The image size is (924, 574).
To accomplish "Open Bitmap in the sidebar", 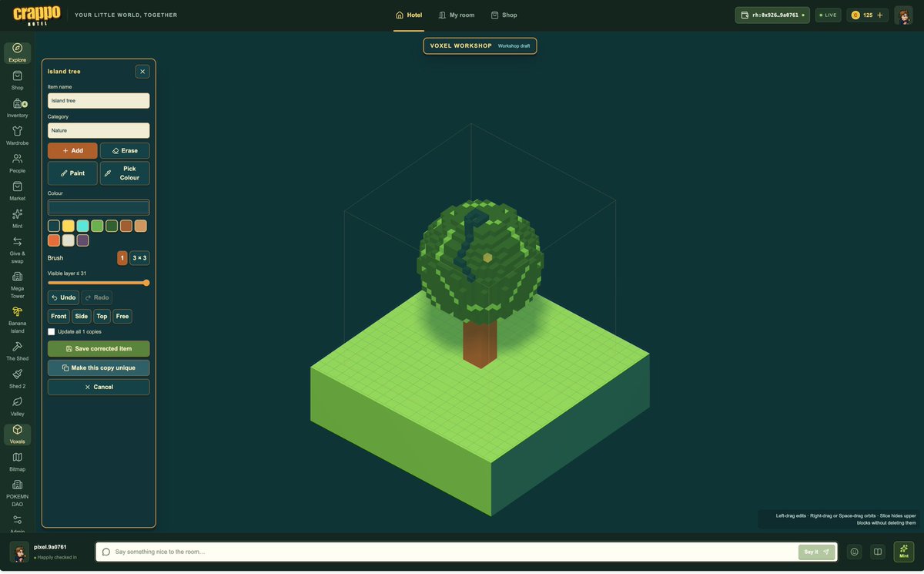I will click(x=17, y=462).
